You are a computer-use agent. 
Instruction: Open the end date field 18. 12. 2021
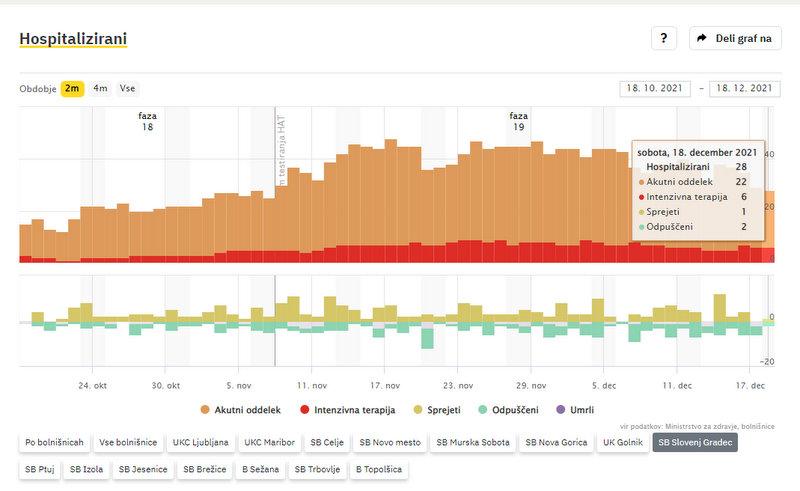(x=745, y=88)
